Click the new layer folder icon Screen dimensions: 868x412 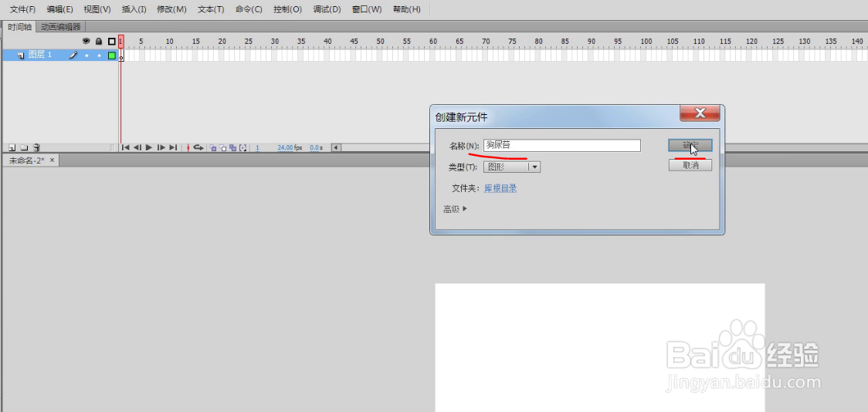(24, 147)
